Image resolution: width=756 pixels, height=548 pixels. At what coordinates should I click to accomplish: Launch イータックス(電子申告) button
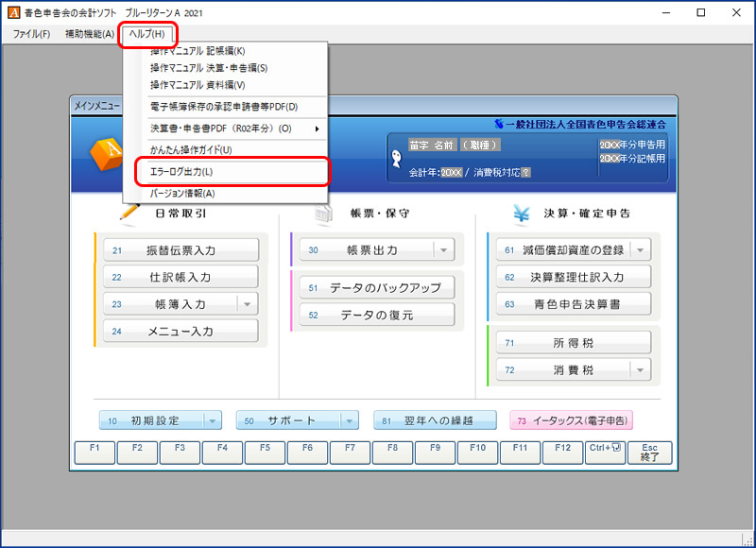[571, 420]
